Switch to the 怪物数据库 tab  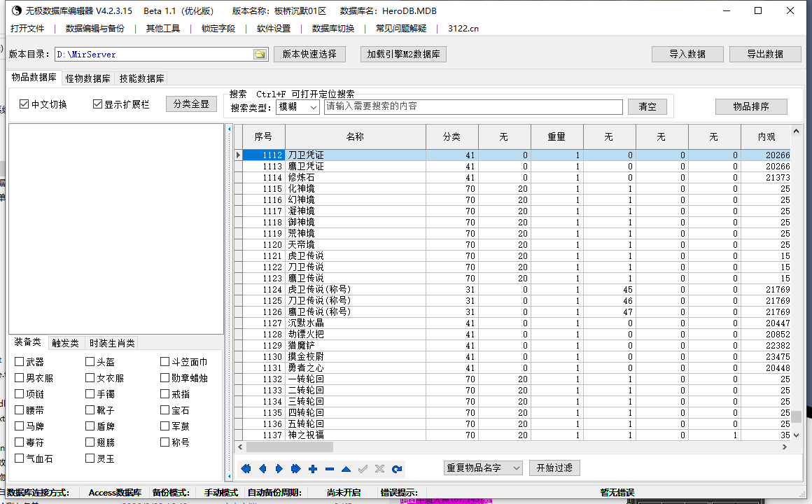coord(87,78)
